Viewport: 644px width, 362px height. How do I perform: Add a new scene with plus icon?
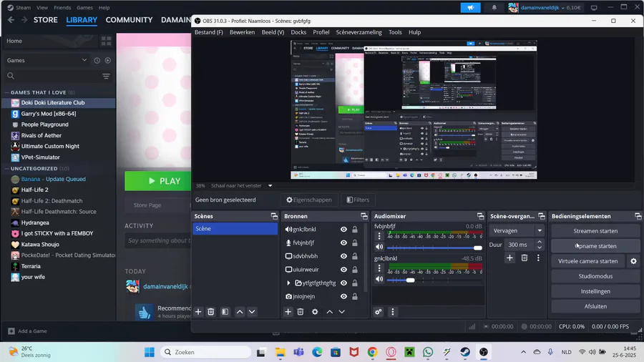pos(198,312)
